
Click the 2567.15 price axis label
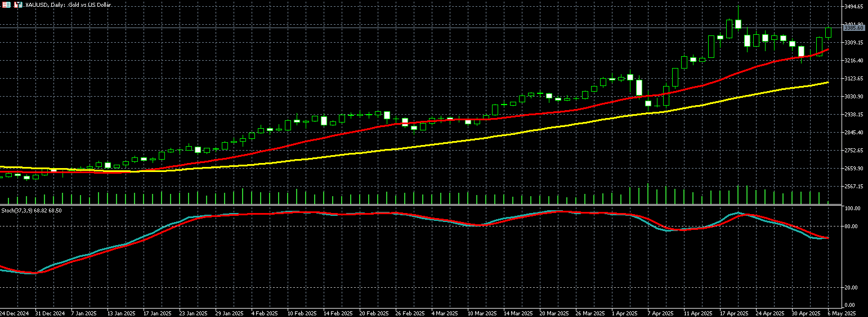[x=854, y=187]
